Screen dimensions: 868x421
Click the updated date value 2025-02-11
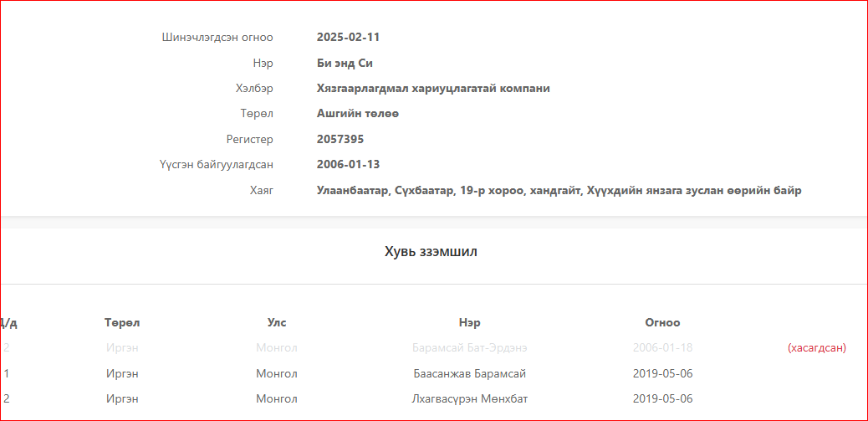tap(348, 37)
